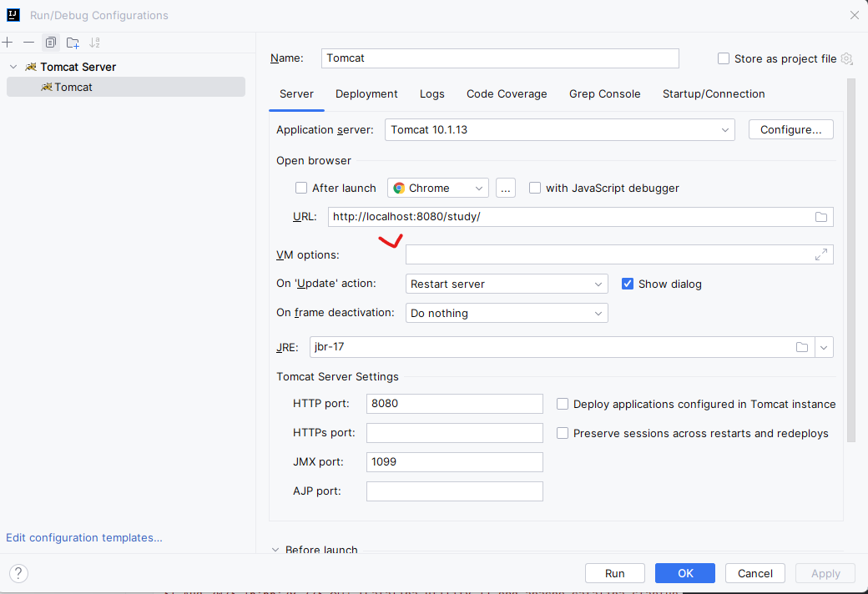Open the Logs tab

coord(431,94)
